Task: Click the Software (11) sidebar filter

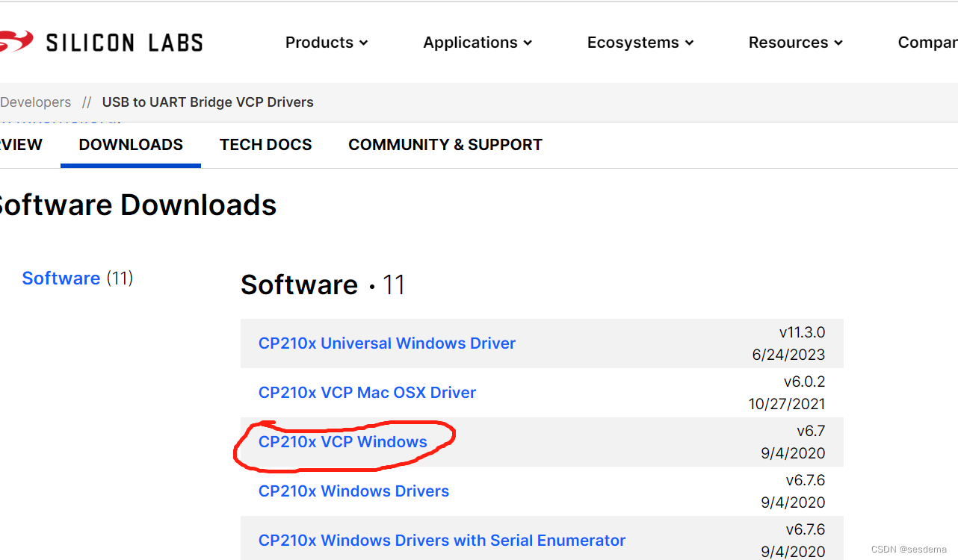Action: tap(61, 278)
